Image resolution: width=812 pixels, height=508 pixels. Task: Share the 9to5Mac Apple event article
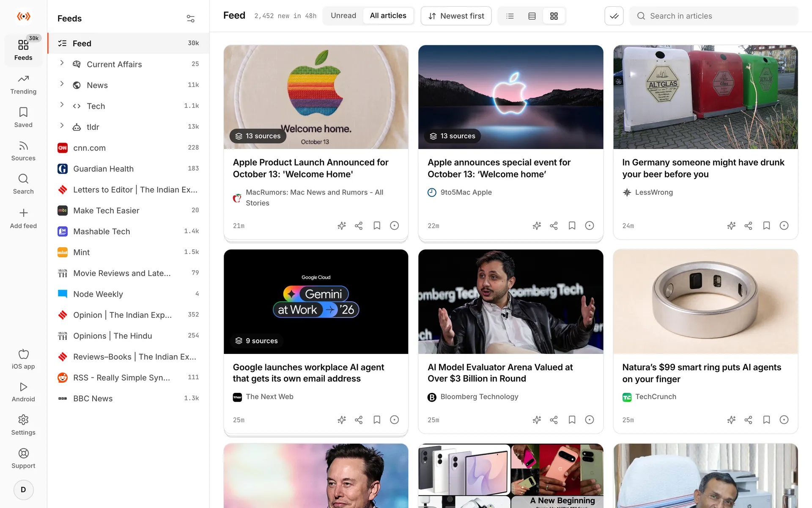pyautogui.click(x=554, y=226)
